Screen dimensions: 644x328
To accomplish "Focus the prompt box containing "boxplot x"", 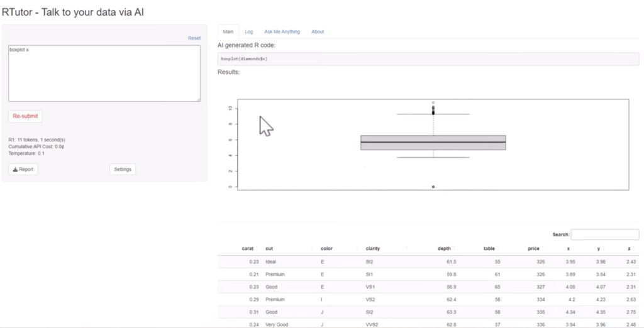I will [x=104, y=73].
